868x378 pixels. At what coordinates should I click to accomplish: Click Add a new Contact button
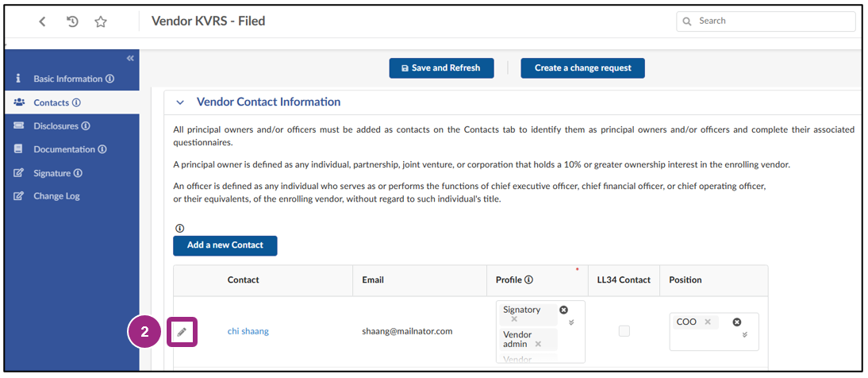point(225,245)
